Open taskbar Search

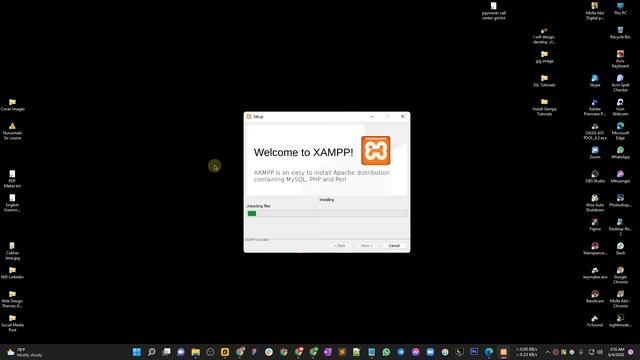(151, 352)
